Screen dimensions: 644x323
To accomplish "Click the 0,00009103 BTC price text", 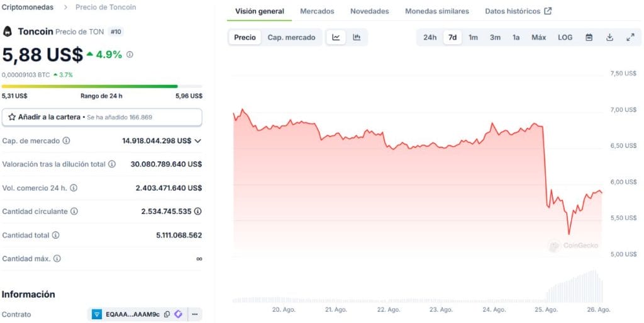I will [26, 75].
